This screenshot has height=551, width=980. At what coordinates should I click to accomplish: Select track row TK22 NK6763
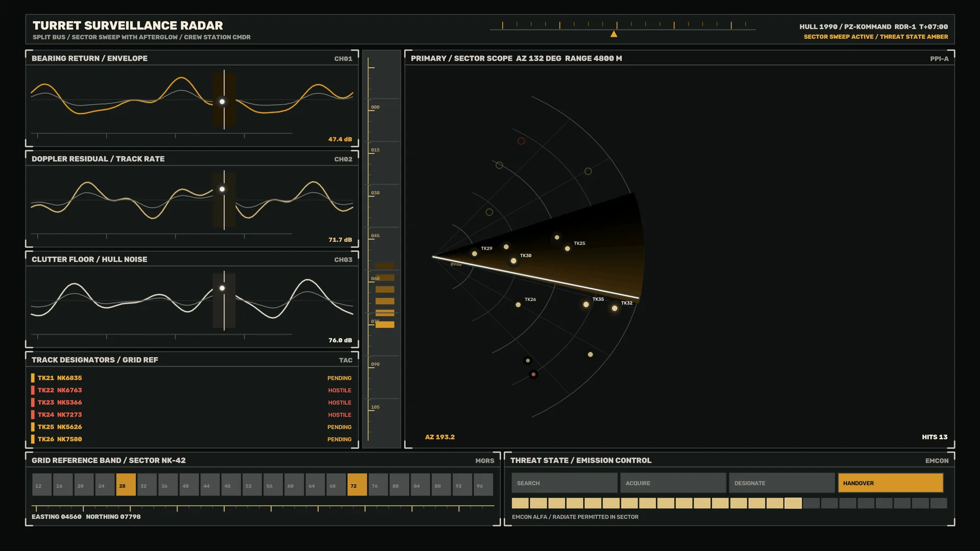[x=191, y=390]
